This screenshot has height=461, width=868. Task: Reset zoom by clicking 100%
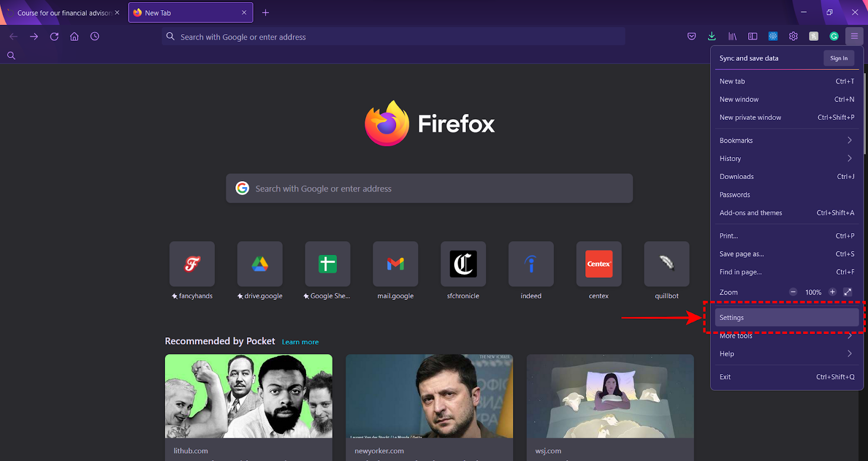(x=813, y=292)
